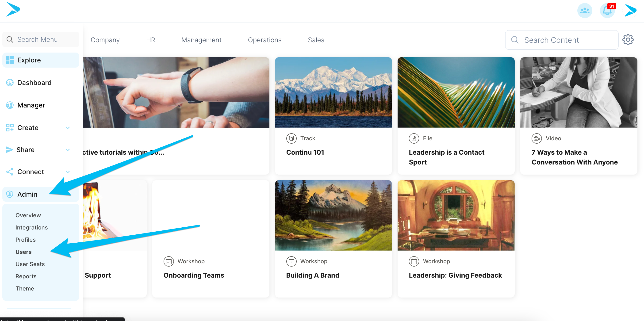The image size is (644, 321).
Task: Click the settings gear next to Search Content
Action: 628,40
